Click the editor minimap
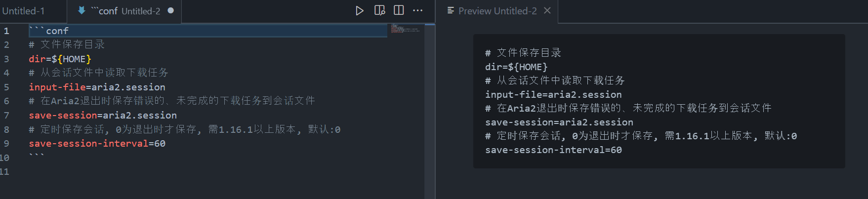Screen dimensions: 868x199 pyautogui.click(x=405, y=29)
